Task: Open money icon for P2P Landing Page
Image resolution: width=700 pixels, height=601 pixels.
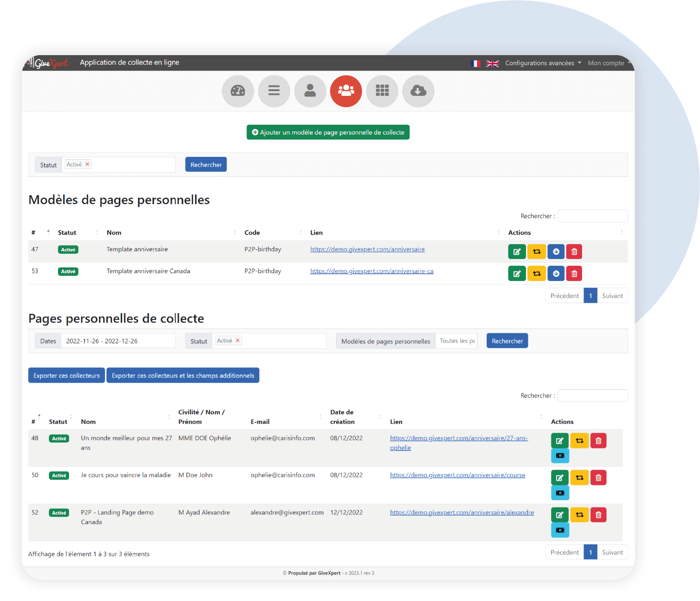Action: click(x=560, y=530)
